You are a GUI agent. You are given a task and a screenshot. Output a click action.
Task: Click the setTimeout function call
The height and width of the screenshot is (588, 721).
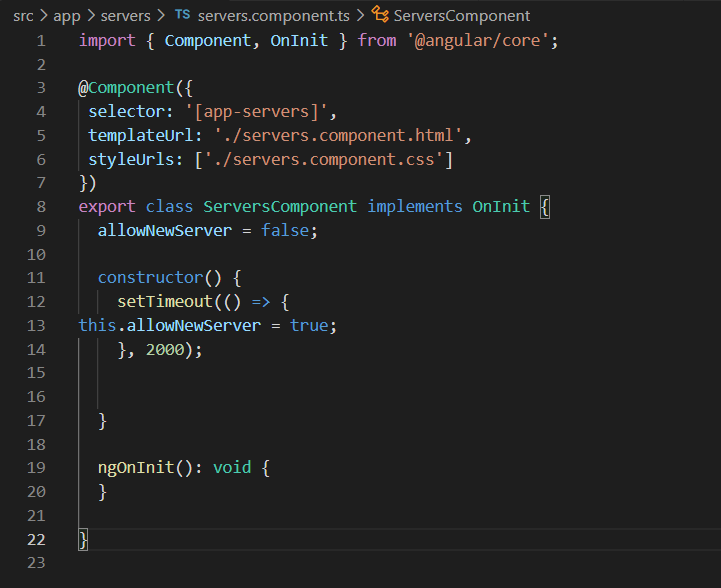(165, 301)
